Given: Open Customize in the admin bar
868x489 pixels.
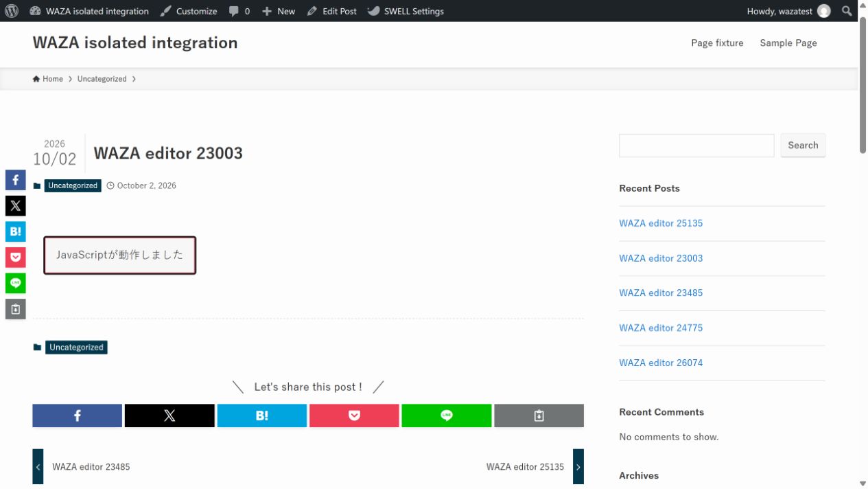Looking at the screenshot, I should [188, 11].
